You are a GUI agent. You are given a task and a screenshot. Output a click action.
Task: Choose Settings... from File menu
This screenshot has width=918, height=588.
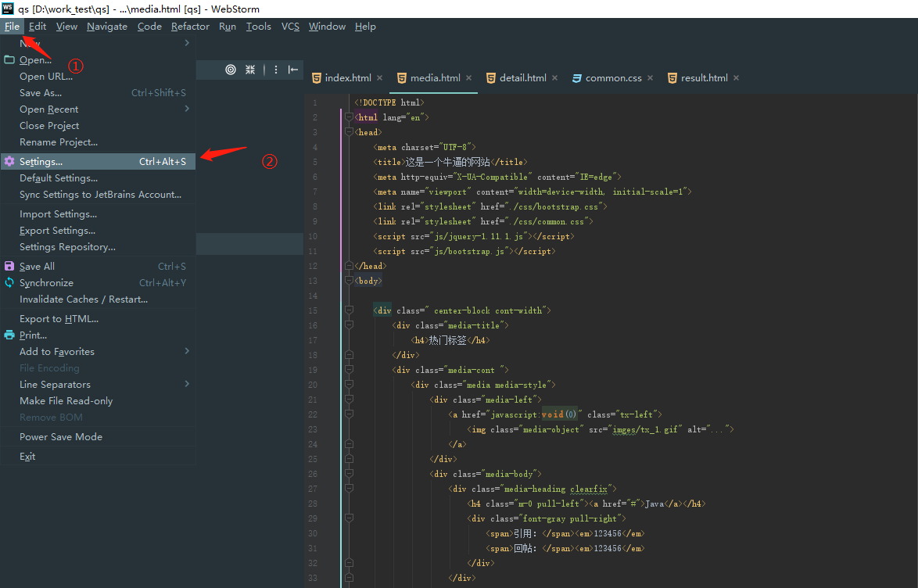pos(98,161)
